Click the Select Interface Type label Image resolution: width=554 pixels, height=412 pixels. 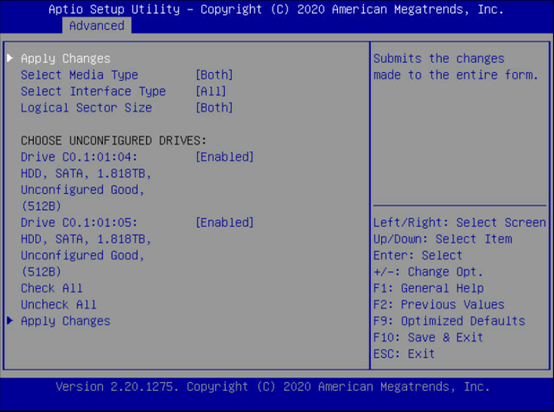click(93, 91)
